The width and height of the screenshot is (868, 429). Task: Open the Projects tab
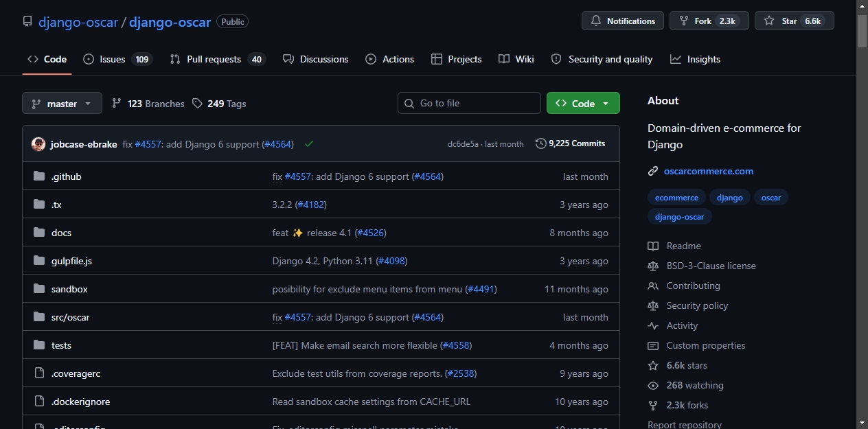point(457,59)
